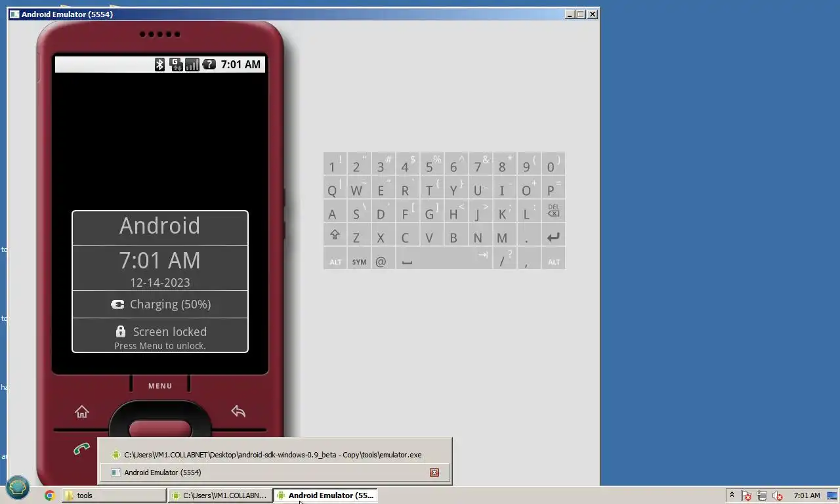Switch to Android Emulator taskbar item
Image resolution: width=840 pixels, height=504 pixels.
[x=325, y=495]
